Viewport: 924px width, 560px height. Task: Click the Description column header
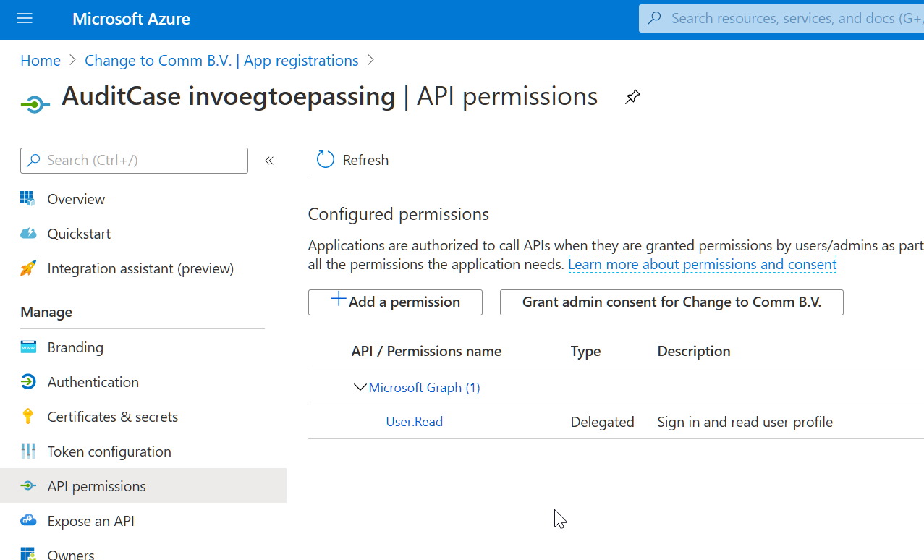[x=693, y=351]
